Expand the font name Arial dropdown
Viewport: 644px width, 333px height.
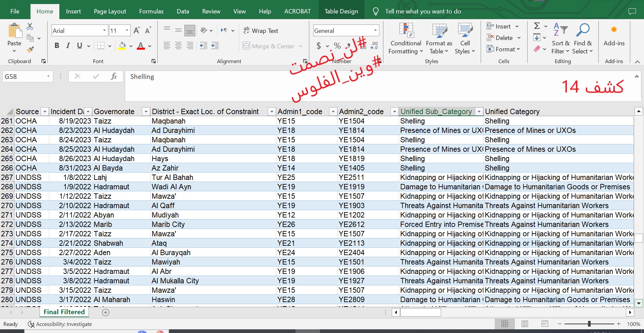[104, 31]
